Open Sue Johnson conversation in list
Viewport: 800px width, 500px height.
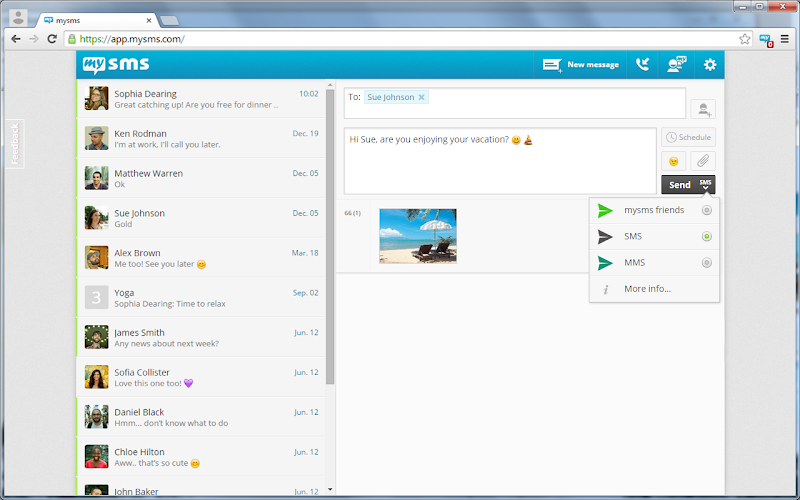(x=201, y=218)
